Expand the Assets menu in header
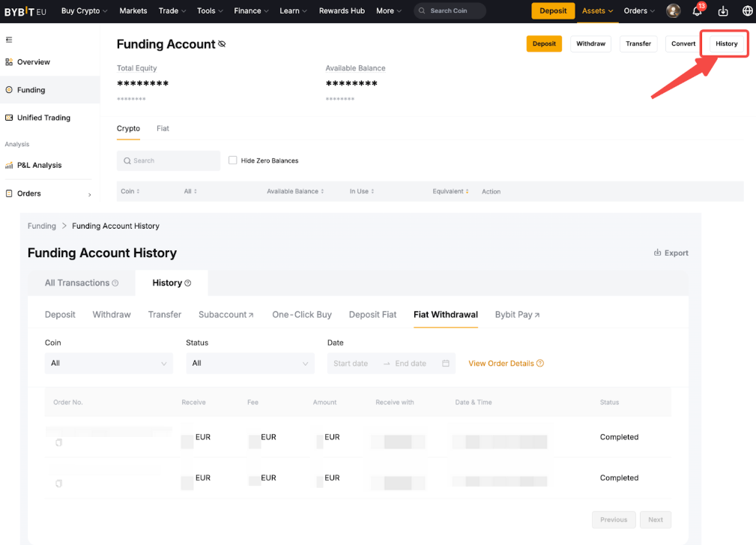The image size is (756, 545). 597,11
